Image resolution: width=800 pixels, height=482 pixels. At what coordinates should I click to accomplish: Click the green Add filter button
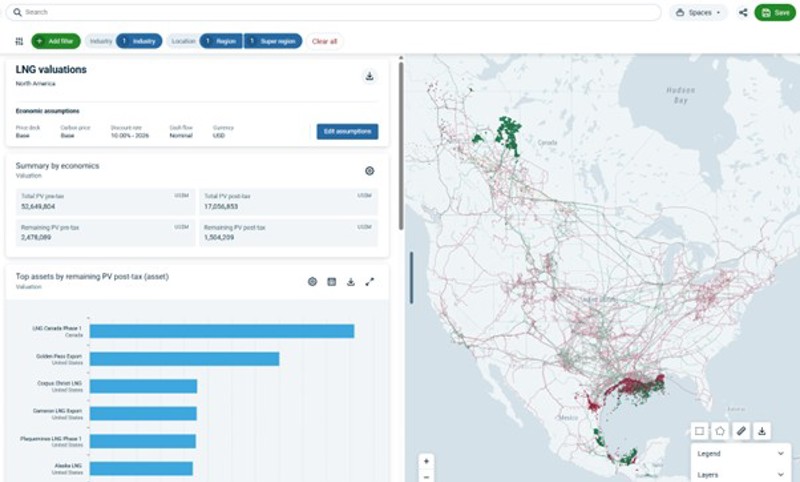pos(56,41)
